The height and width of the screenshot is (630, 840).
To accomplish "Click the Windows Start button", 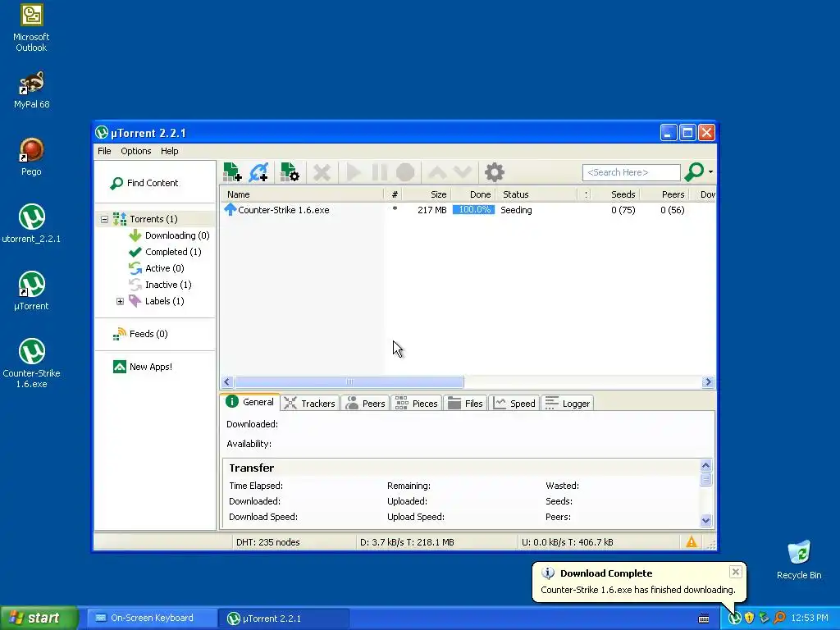I will click(39, 618).
